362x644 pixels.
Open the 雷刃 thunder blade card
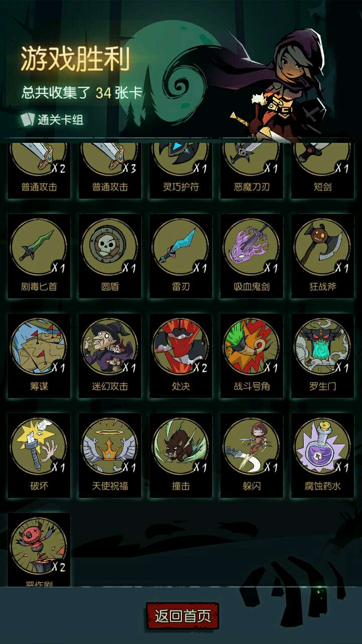[x=181, y=257]
